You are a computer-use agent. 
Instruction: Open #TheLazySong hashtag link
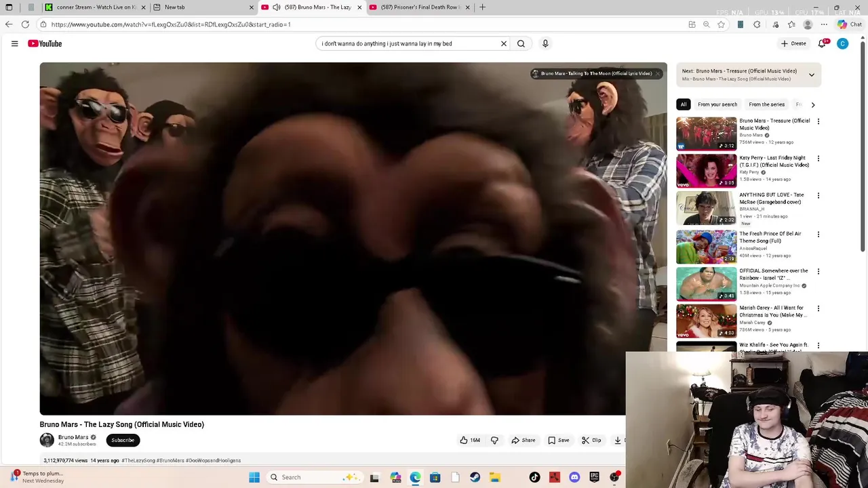(138, 461)
